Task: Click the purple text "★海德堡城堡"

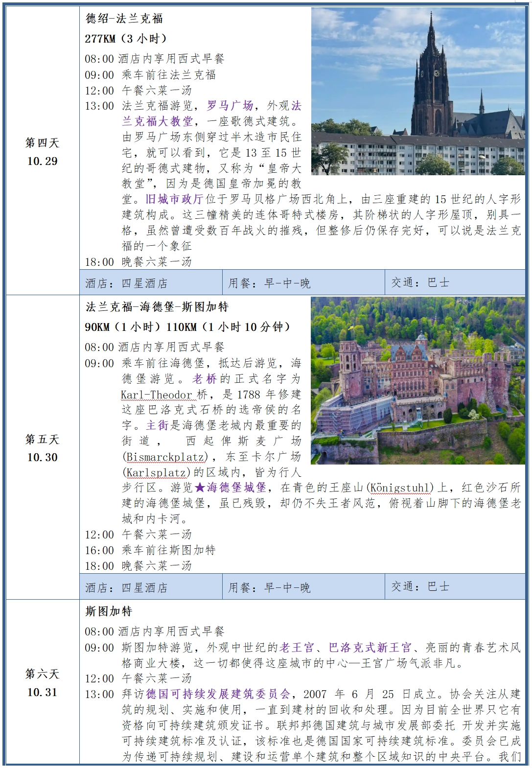Action: 231,488
